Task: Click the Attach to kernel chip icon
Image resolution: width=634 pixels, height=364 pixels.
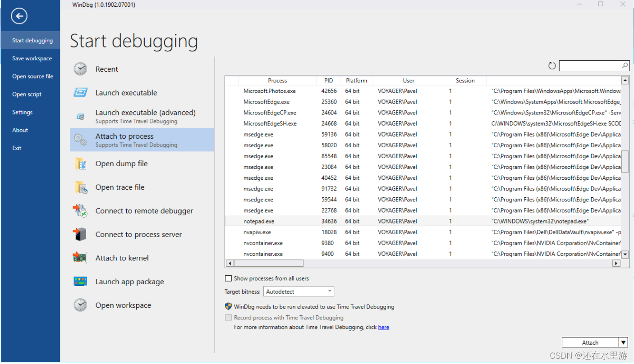Action: (80, 258)
